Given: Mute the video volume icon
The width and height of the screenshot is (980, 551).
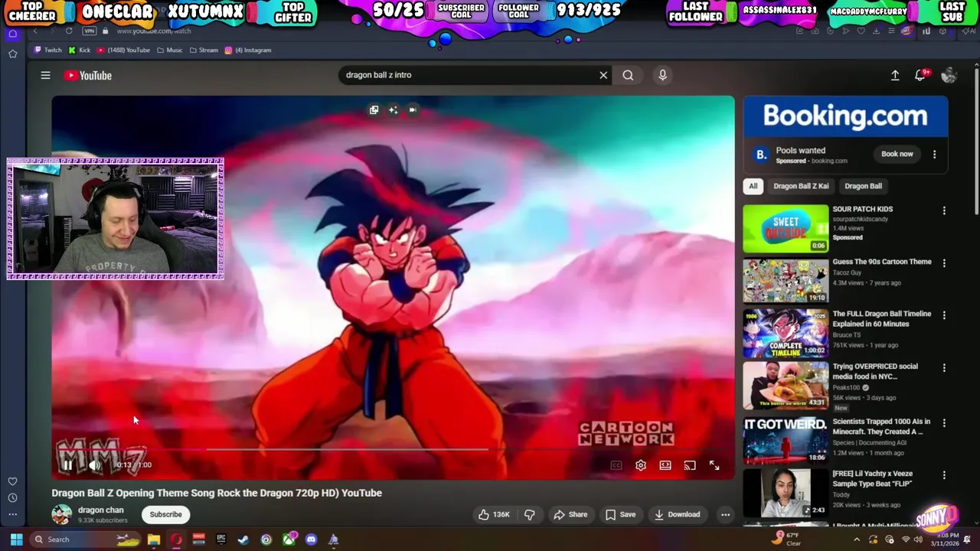Looking at the screenshot, I should [x=94, y=465].
